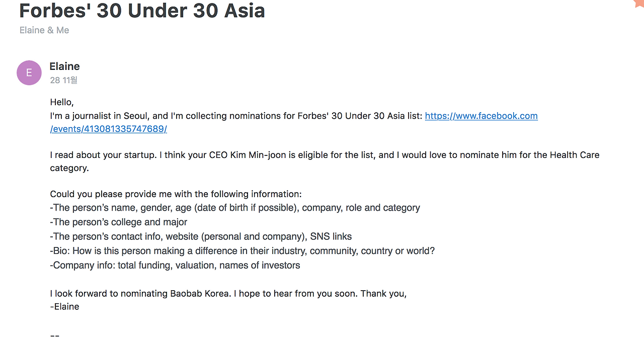The height and width of the screenshot is (343, 644).
Task: Click the email subject Forbes' 30 Under 30 Asia
Action: coord(142,11)
